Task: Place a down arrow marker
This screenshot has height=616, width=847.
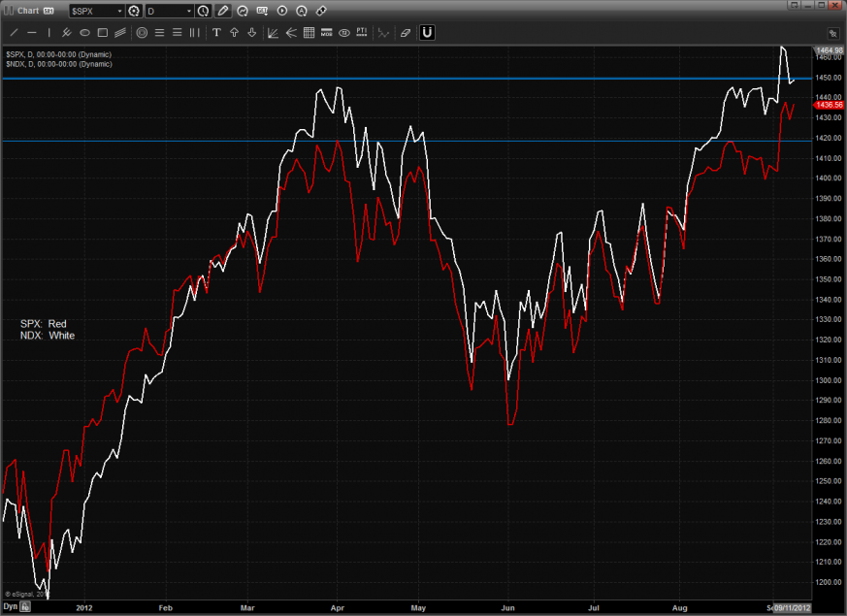Action: point(251,33)
